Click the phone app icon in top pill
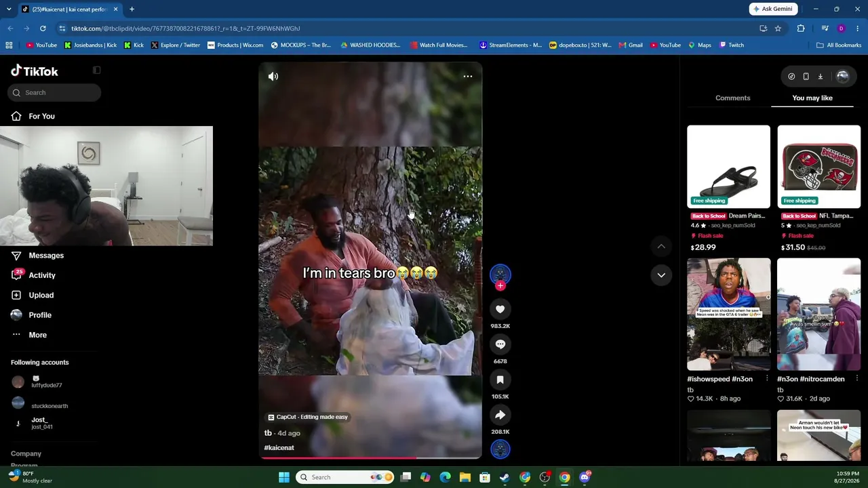Viewport: 868px width, 488px height. point(806,77)
